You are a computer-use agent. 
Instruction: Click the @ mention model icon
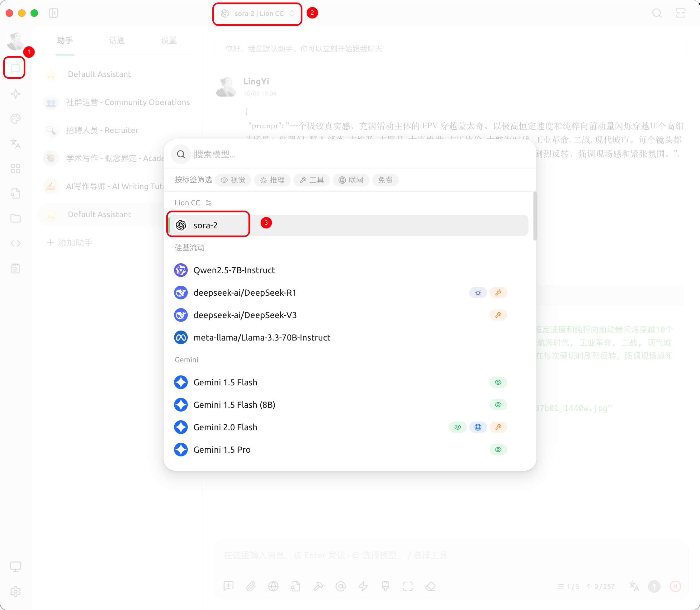point(341,586)
